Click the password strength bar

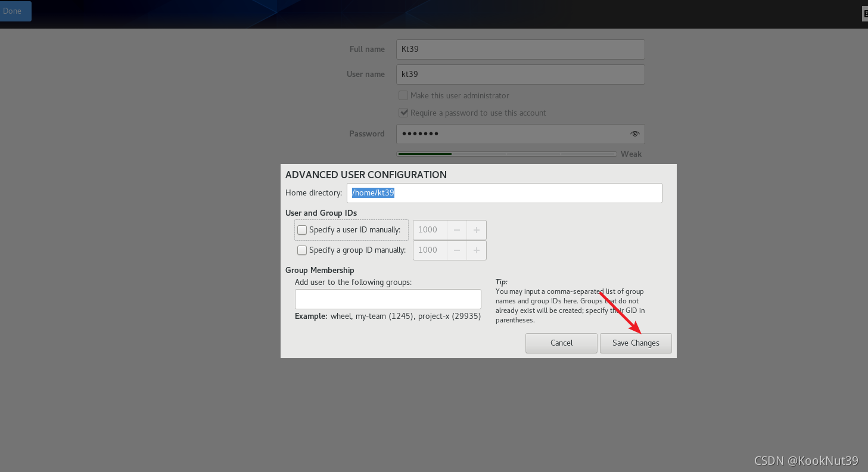pos(506,154)
